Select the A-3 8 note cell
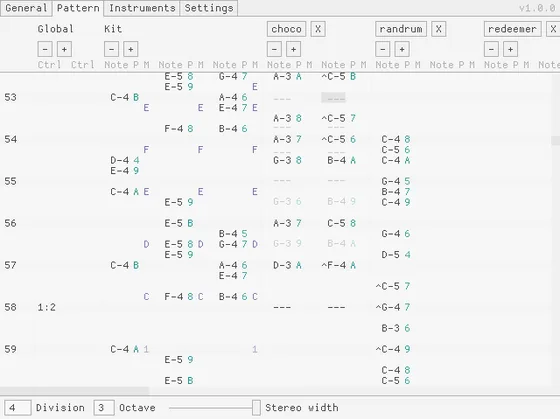The width and height of the screenshot is (560, 419). [x=288, y=118]
